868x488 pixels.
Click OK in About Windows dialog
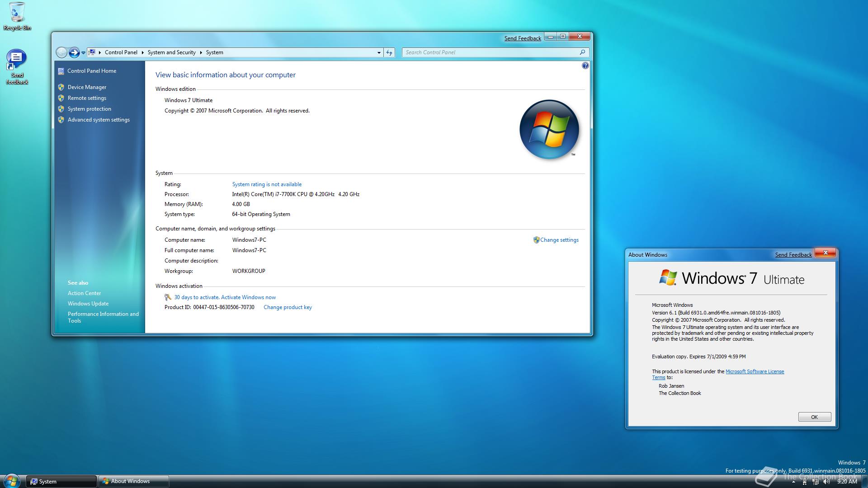click(814, 417)
